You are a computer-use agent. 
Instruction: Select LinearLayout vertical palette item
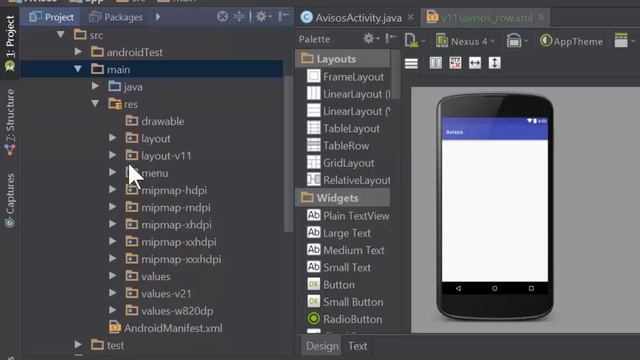tap(348, 111)
